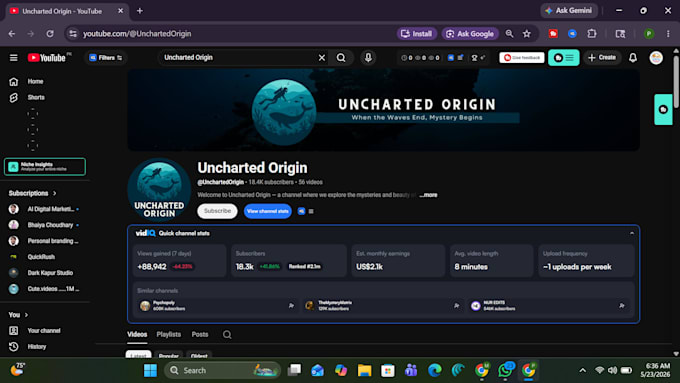Open the list icon beside View channel stats
The image size is (680, 383).
click(311, 211)
